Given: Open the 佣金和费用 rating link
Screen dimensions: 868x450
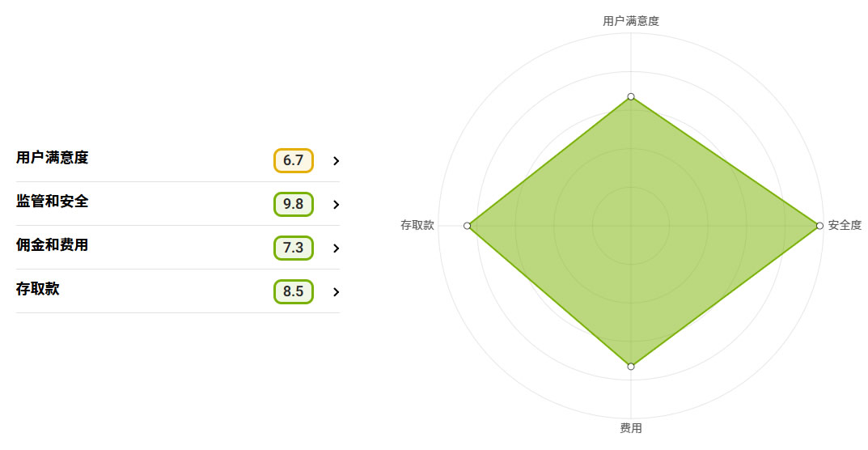Looking at the screenshot, I should pyautogui.click(x=53, y=245).
